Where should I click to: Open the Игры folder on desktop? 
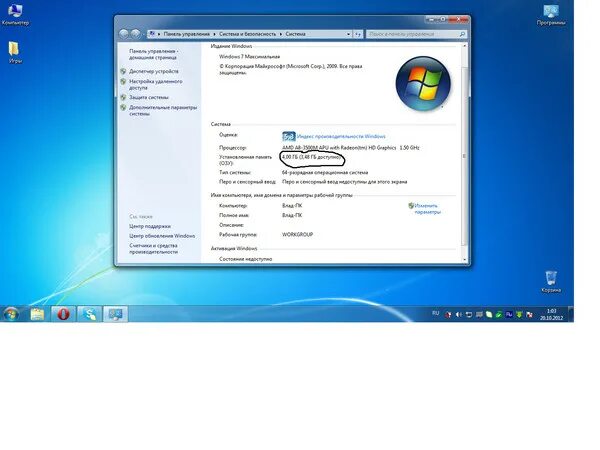tap(15, 52)
